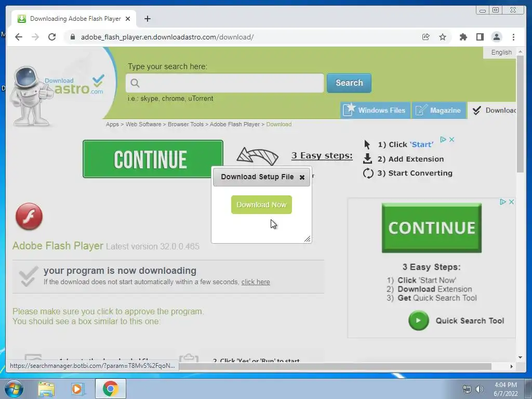The image size is (532, 399).
Task: Click the scroll up arrow
Action: (x=520, y=51)
